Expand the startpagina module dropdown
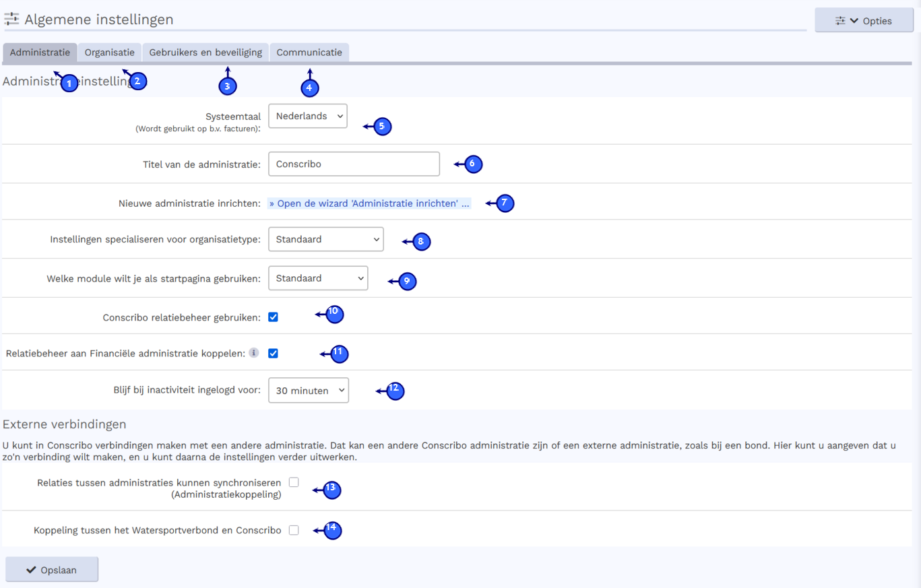The height and width of the screenshot is (588, 921). pyautogui.click(x=318, y=278)
